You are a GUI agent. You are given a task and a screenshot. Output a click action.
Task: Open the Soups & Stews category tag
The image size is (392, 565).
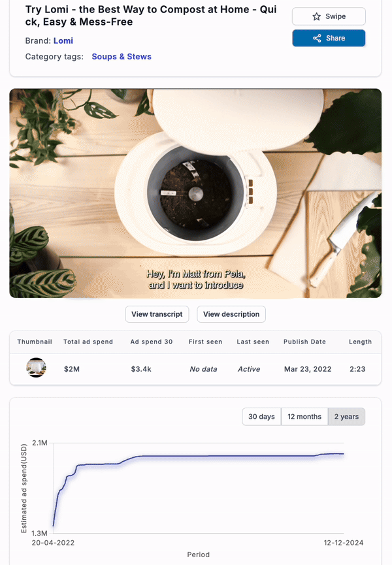pyautogui.click(x=122, y=57)
